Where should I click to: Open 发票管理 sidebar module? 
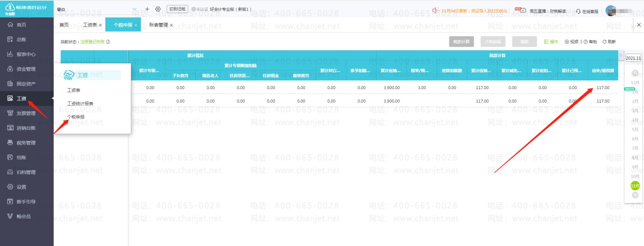[26, 113]
